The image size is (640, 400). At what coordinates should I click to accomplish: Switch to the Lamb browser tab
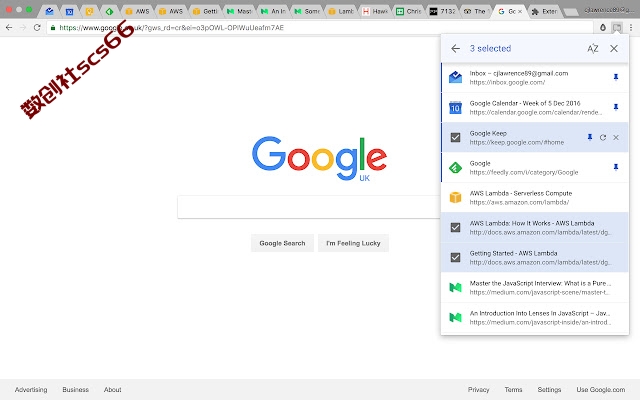coord(341,11)
